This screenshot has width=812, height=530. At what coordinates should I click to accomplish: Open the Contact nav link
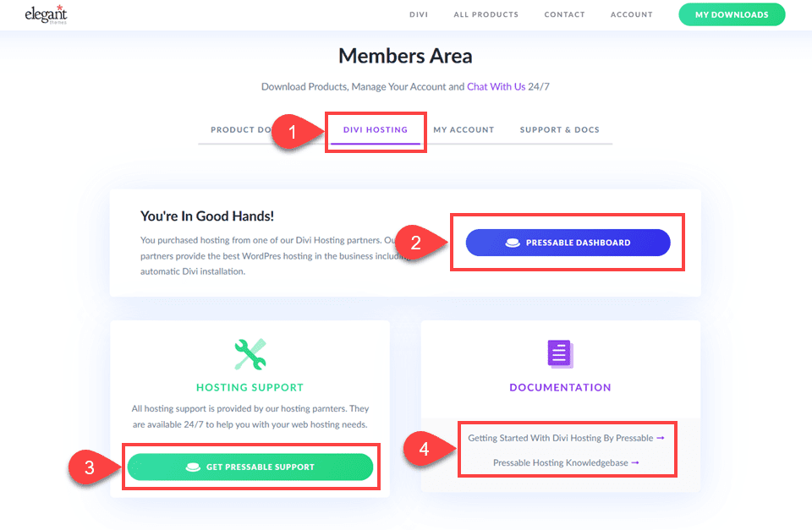[564, 14]
